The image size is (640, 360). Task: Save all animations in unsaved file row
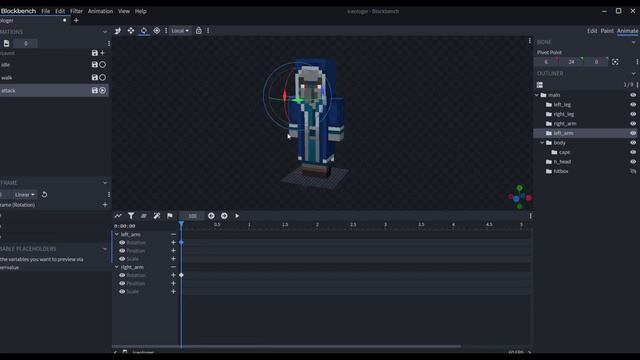point(95,53)
